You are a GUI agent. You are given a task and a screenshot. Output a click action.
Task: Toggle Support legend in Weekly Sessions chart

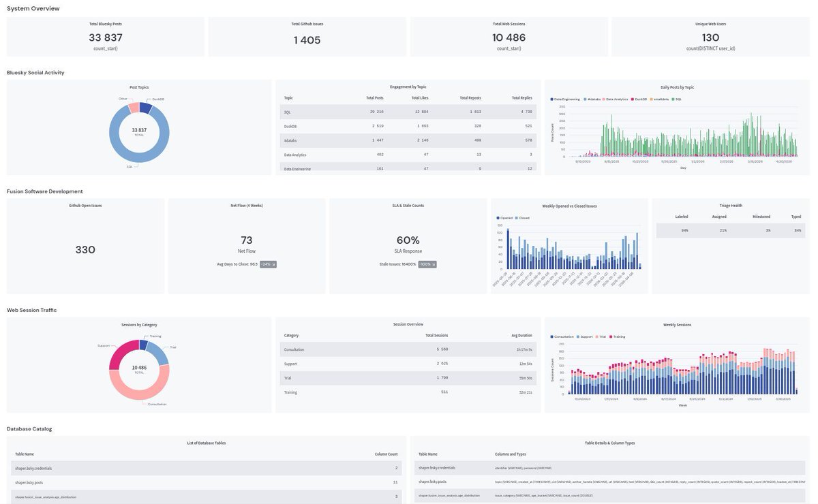586,336
